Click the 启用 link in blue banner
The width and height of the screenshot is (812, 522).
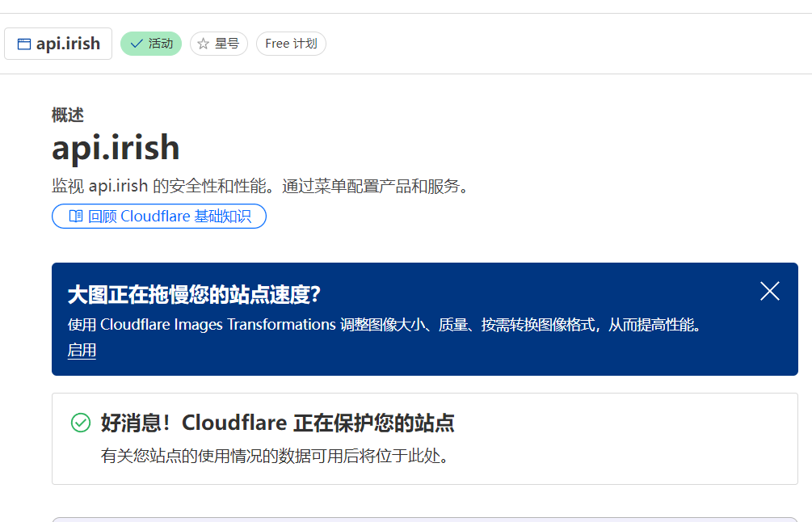pyautogui.click(x=82, y=351)
